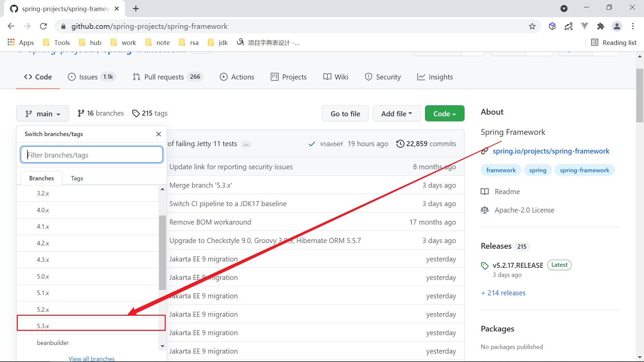Select branch 4.0.x
The image size is (644, 362).
[x=88, y=210]
